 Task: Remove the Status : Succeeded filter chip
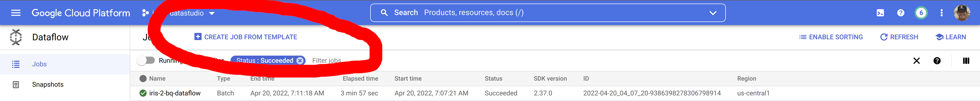[300, 60]
